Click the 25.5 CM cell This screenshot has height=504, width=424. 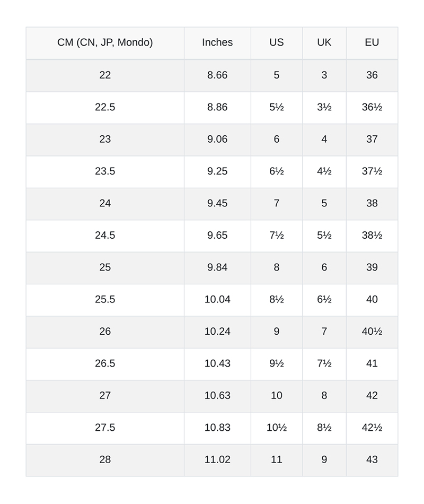[105, 299]
